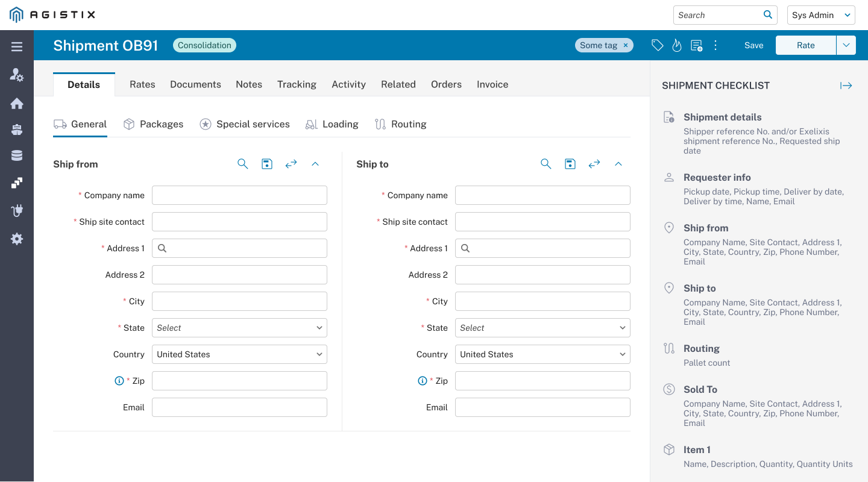
Task: Click the Ship from search icon
Action: point(243,164)
